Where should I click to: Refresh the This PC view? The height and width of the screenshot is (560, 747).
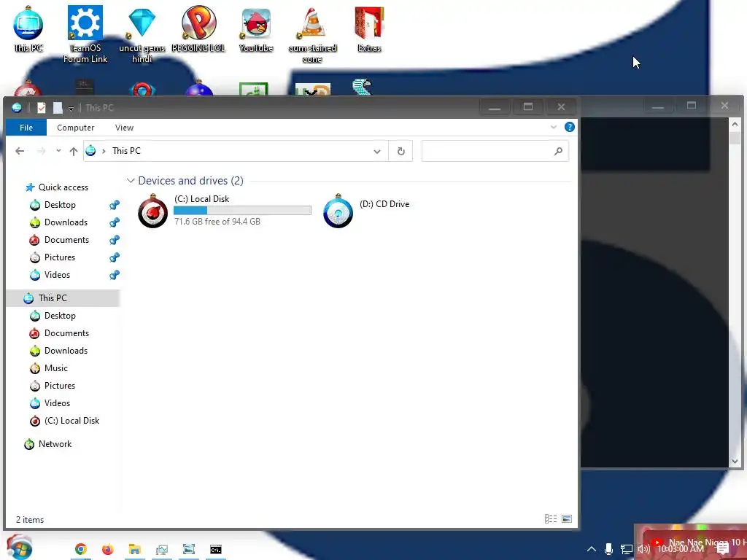[x=400, y=151]
